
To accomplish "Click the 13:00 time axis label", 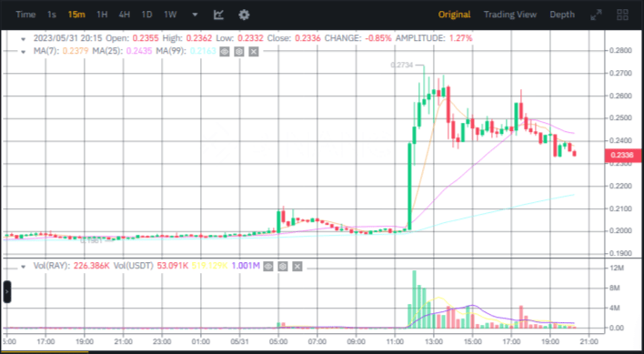I will pyautogui.click(x=433, y=341).
